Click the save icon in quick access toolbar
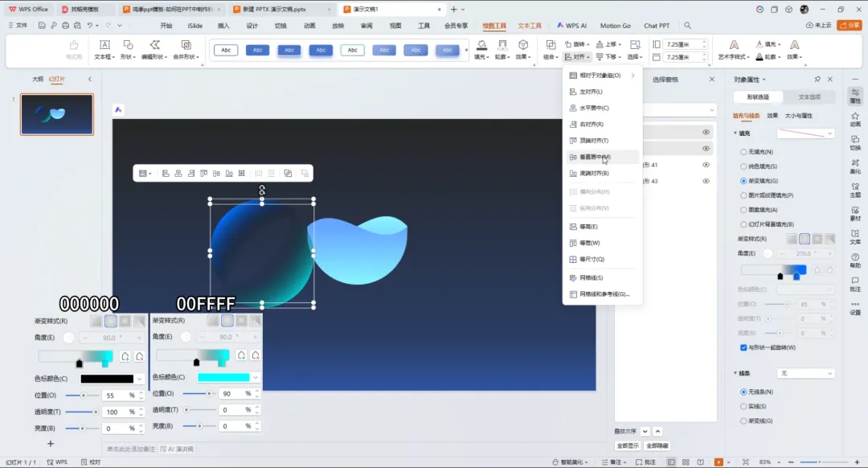Screen dimensions: 868x468 coord(42,26)
